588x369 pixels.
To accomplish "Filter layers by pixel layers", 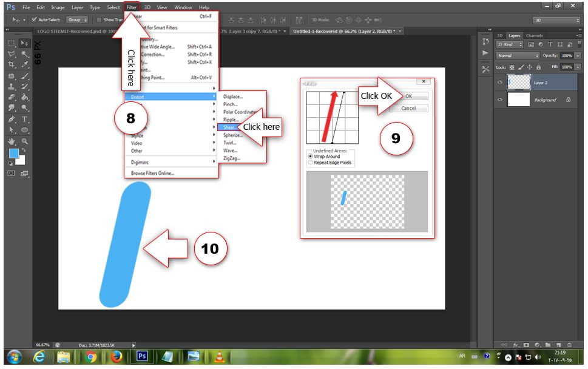I will coord(531,44).
